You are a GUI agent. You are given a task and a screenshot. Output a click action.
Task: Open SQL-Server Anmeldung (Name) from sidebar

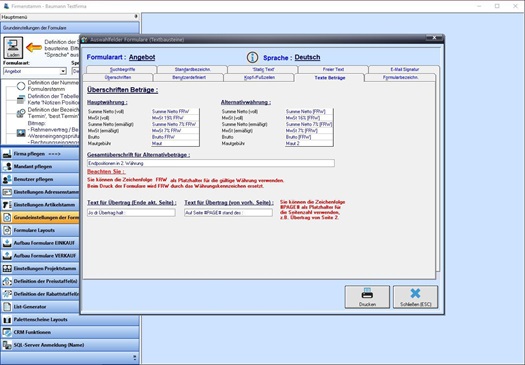(70, 345)
